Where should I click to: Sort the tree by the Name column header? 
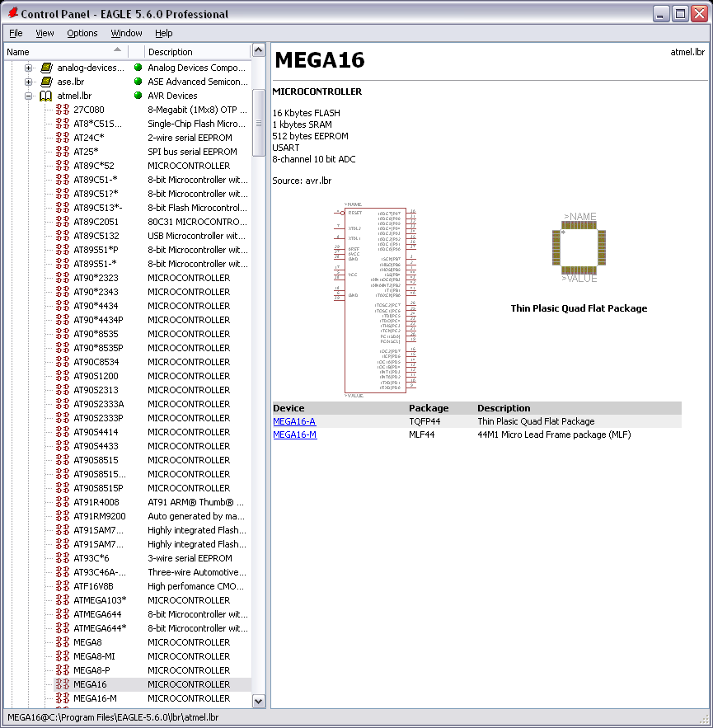tap(66, 52)
